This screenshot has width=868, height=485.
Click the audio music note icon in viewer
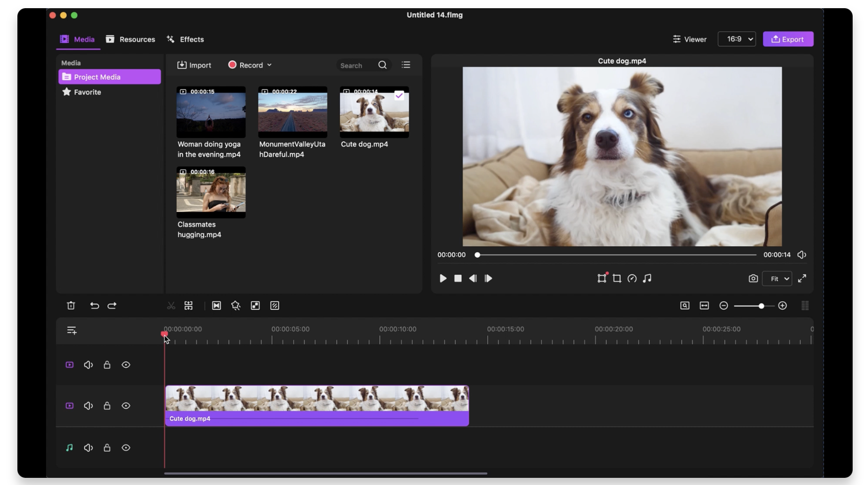tap(647, 278)
